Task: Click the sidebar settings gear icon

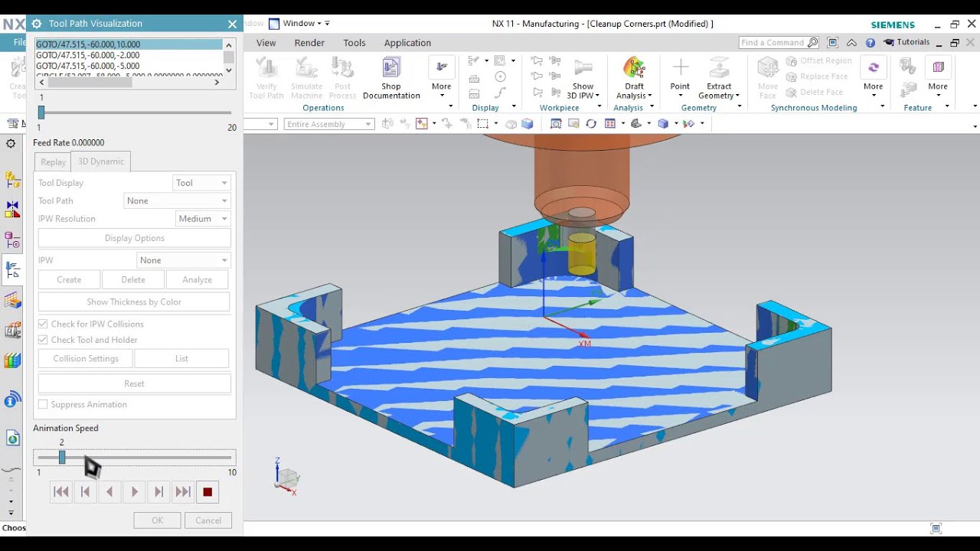Action: 11,144
